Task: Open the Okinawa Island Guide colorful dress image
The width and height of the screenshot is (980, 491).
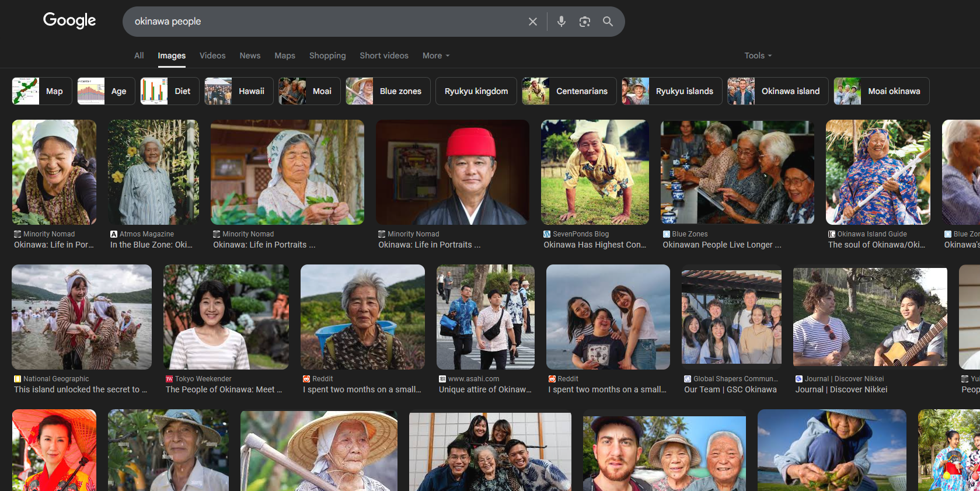Action: pyautogui.click(x=878, y=172)
